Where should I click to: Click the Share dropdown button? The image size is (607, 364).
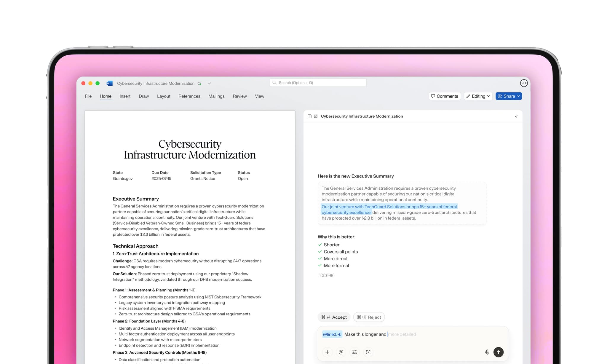pyautogui.click(x=509, y=96)
